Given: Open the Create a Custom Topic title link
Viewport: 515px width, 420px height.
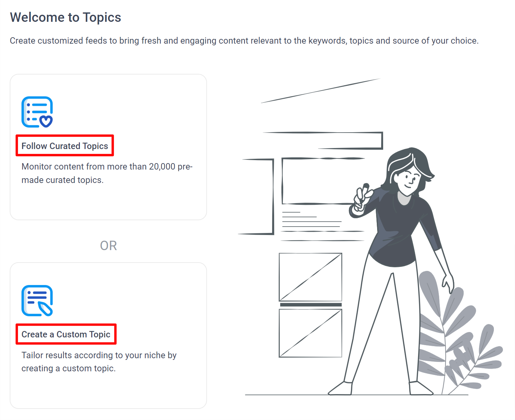Looking at the screenshot, I should point(66,334).
